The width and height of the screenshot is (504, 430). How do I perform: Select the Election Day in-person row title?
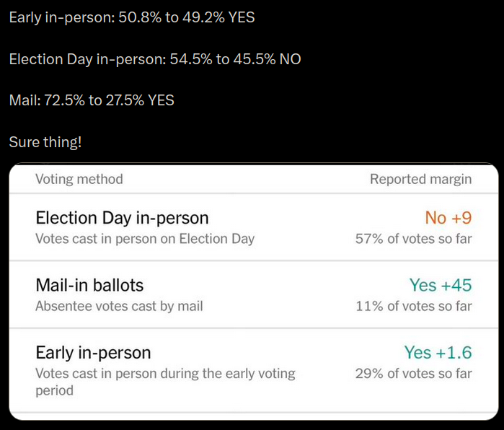click(122, 218)
